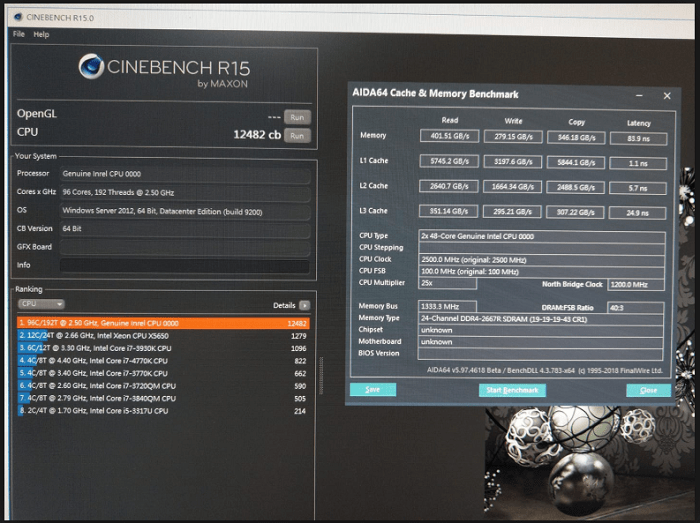
Task: Click the CPU Clock 2500.0 MHz field
Action: (x=542, y=260)
